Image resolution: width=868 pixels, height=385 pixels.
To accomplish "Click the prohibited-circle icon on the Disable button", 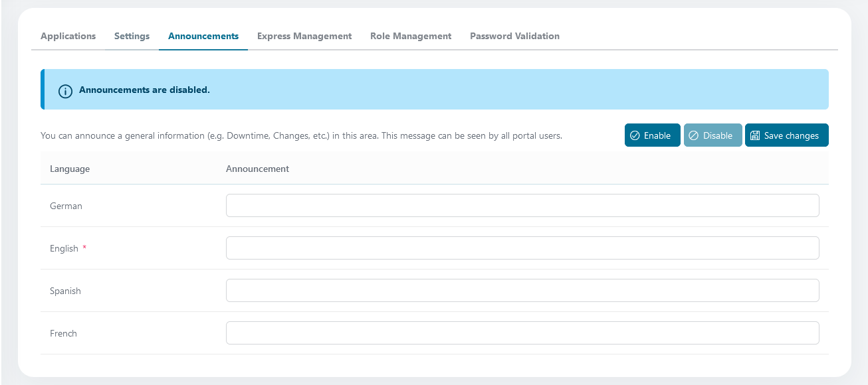I will coord(694,135).
